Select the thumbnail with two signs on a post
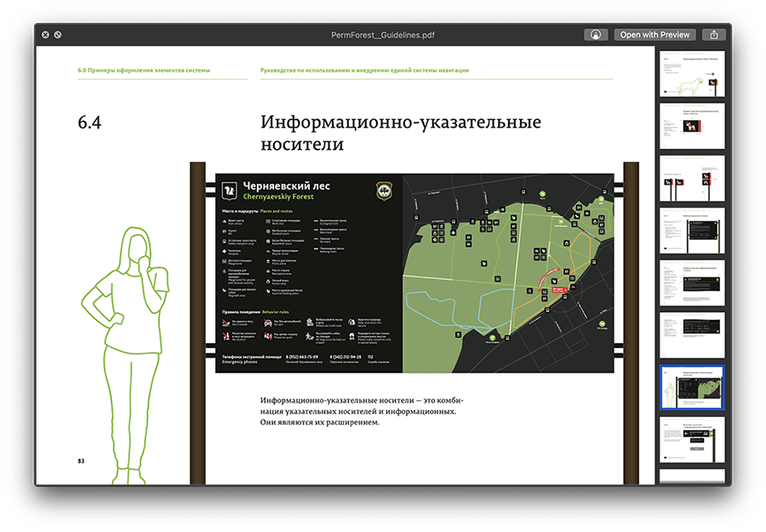The height and width of the screenshot is (532, 766). tap(692, 178)
